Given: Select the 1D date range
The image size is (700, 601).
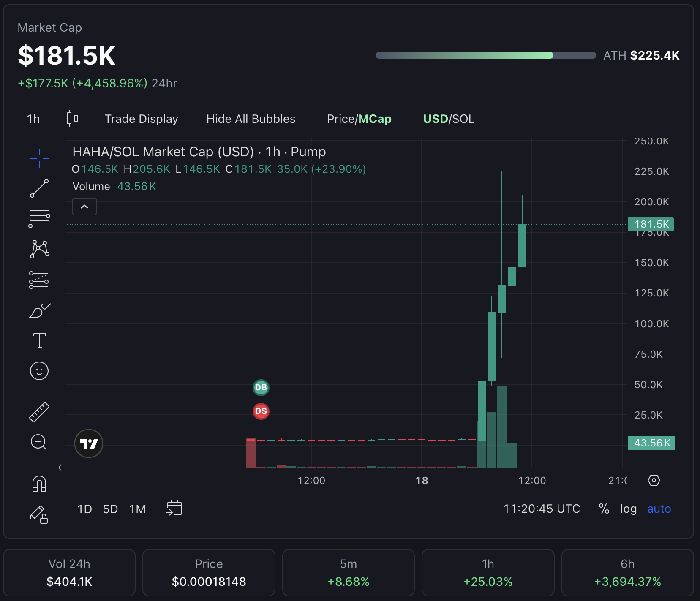Looking at the screenshot, I should pos(84,509).
